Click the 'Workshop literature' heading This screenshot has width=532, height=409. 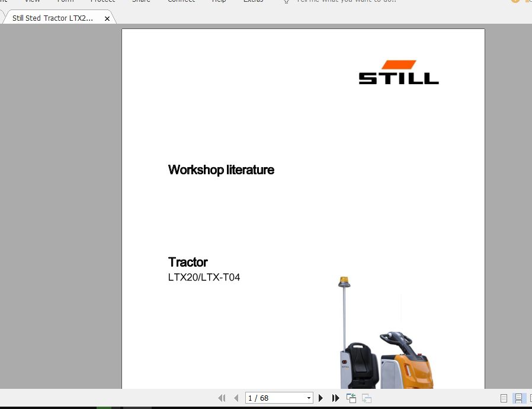pyautogui.click(x=221, y=170)
